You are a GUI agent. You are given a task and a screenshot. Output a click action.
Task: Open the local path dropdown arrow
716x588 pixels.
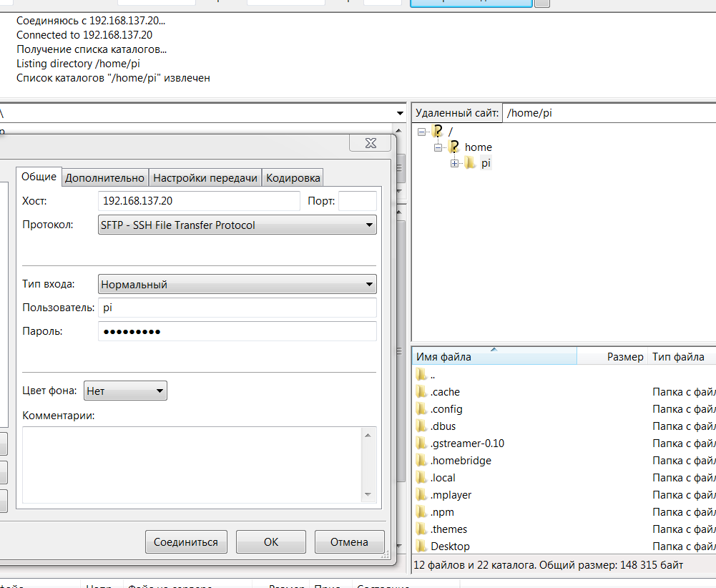tap(400, 113)
